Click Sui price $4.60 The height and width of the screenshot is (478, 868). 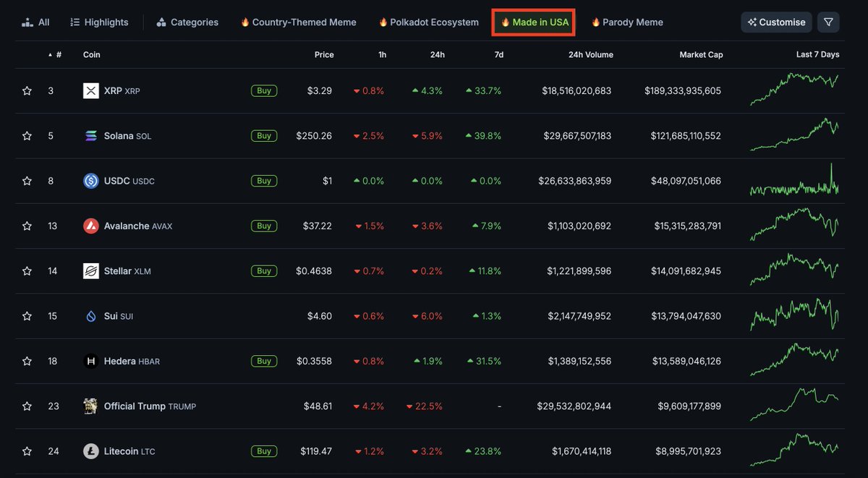(319, 316)
